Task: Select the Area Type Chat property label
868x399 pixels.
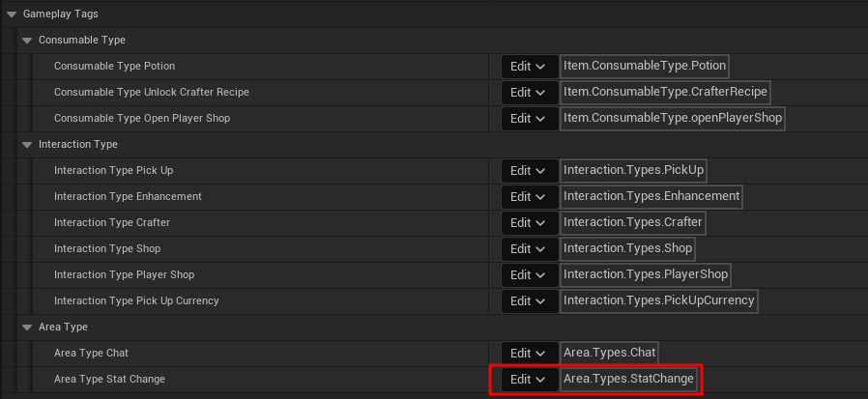Action: (91, 353)
